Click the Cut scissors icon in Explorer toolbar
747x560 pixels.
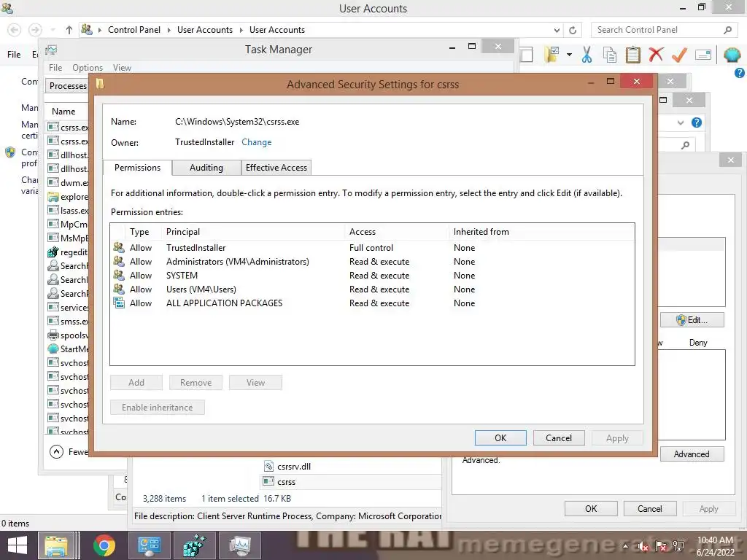click(x=587, y=55)
